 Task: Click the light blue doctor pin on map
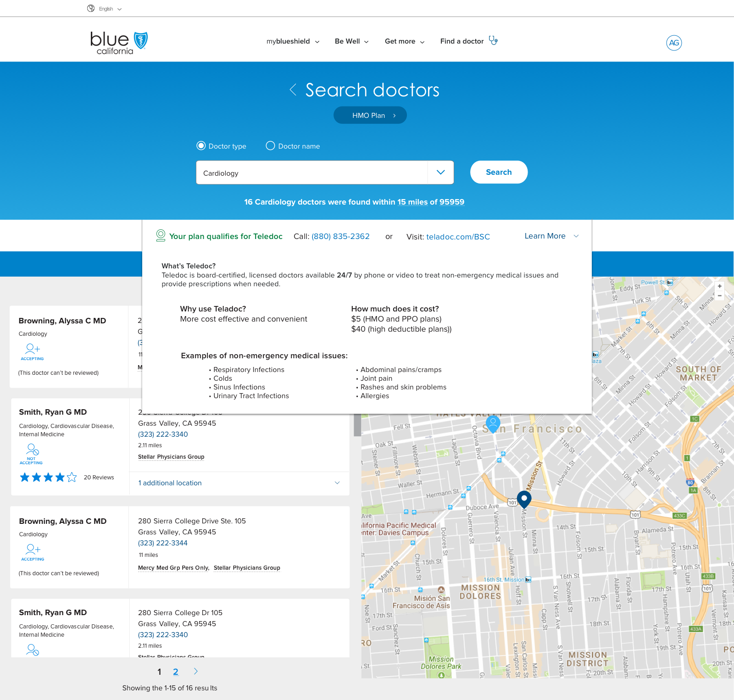493,424
